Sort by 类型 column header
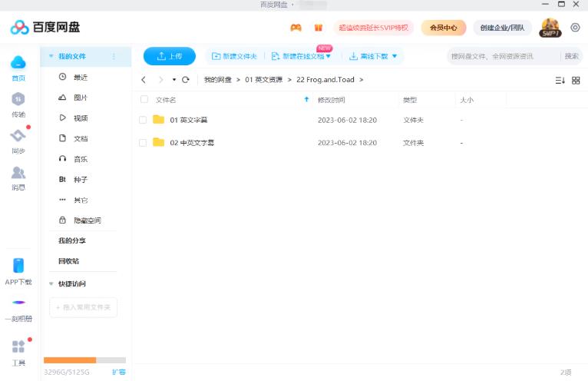The width and height of the screenshot is (588, 381). (x=410, y=100)
